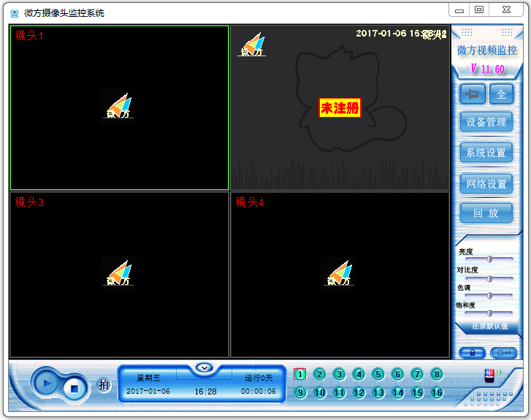Select camera channel 5

[x=378, y=374]
